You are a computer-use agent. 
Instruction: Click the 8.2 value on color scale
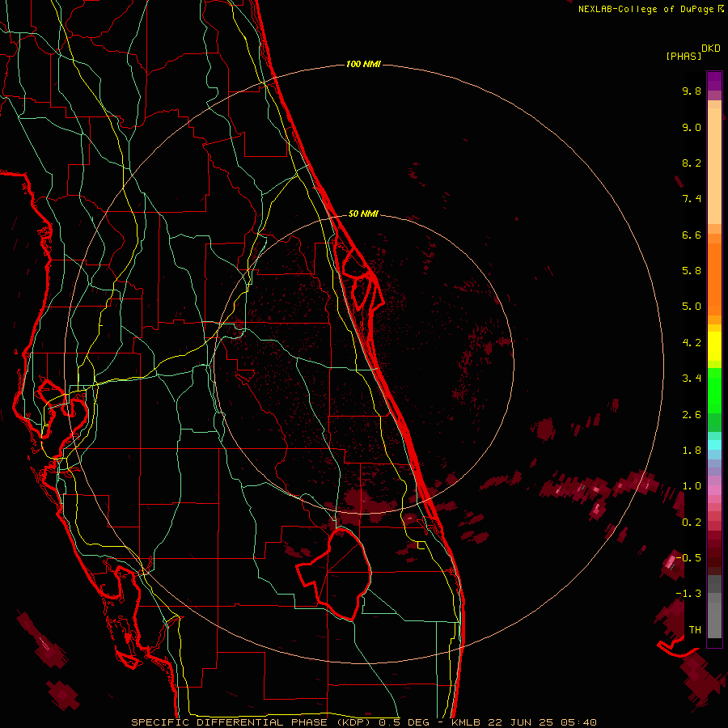692,163
